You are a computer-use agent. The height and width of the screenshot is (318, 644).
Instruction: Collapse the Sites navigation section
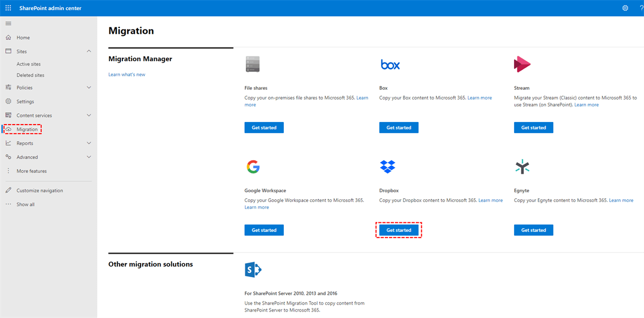click(x=89, y=52)
